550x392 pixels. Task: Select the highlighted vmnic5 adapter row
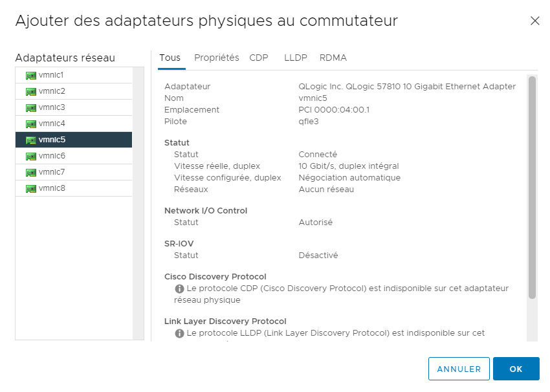point(74,140)
